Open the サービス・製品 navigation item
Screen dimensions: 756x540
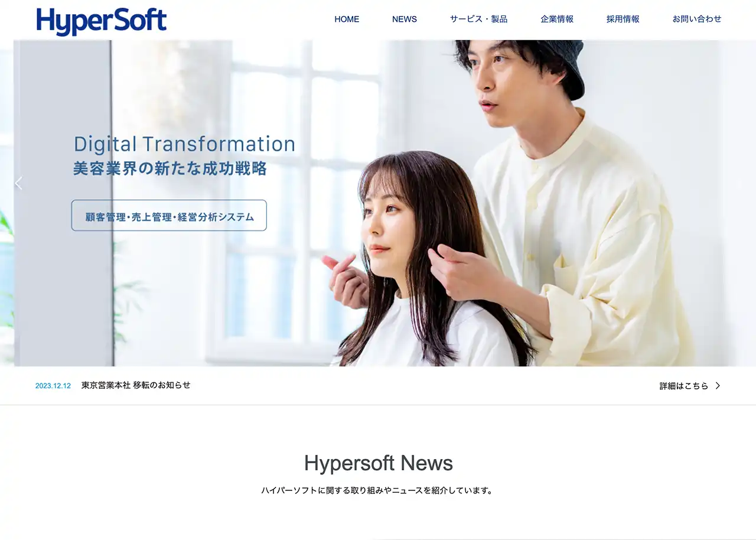478,19
